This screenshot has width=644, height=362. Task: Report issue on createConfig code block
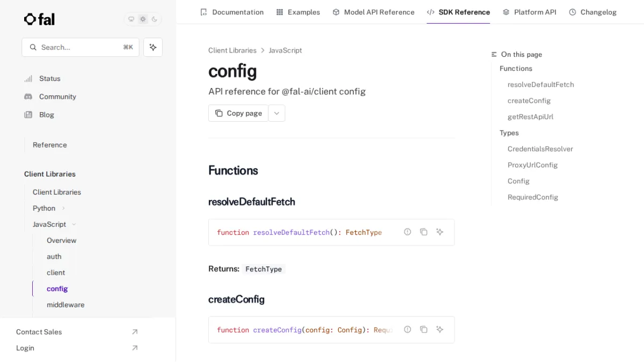click(407, 329)
